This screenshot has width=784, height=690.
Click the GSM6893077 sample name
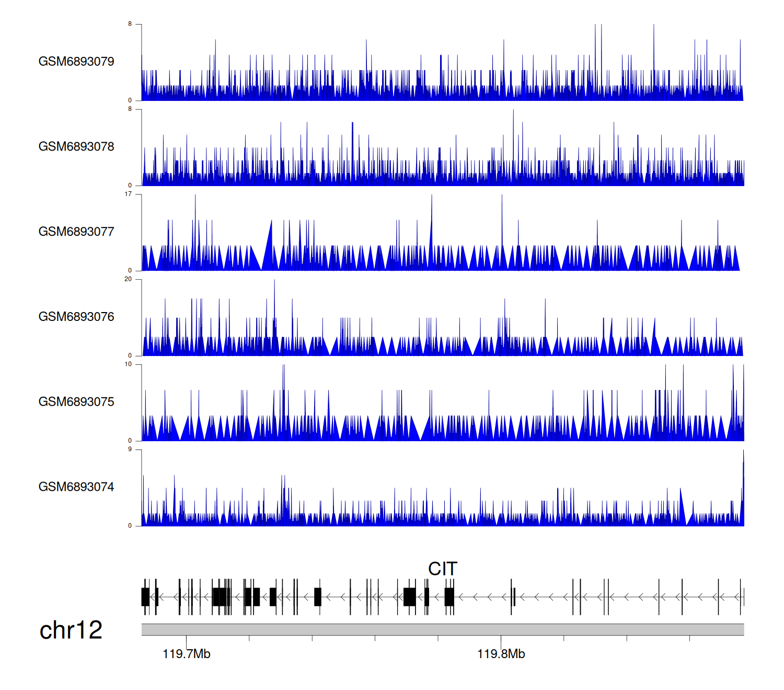tap(76, 232)
